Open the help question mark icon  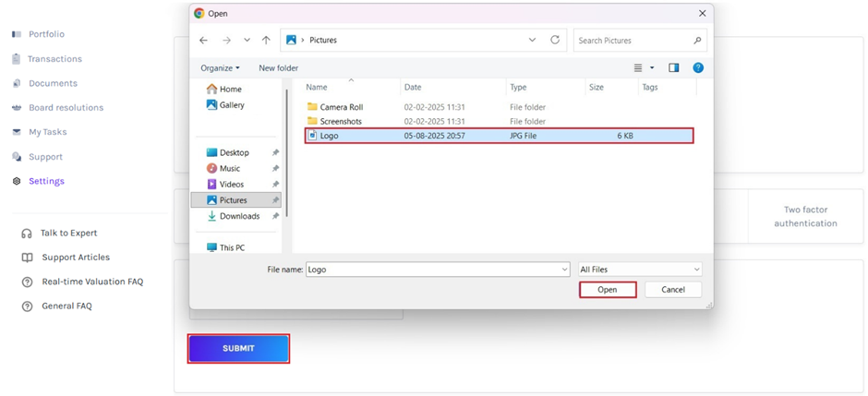click(698, 68)
